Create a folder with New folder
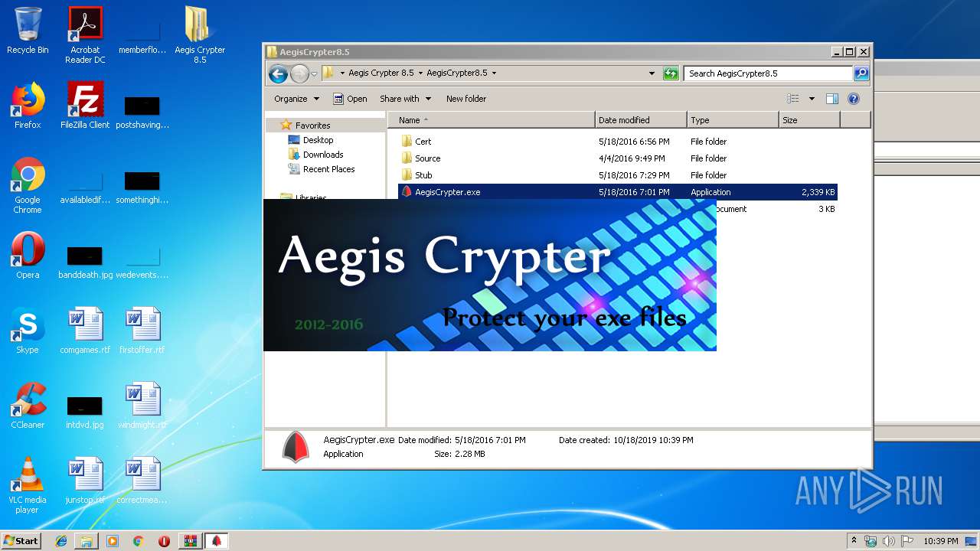Image resolution: width=980 pixels, height=551 pixels. [x=466, y=99]
